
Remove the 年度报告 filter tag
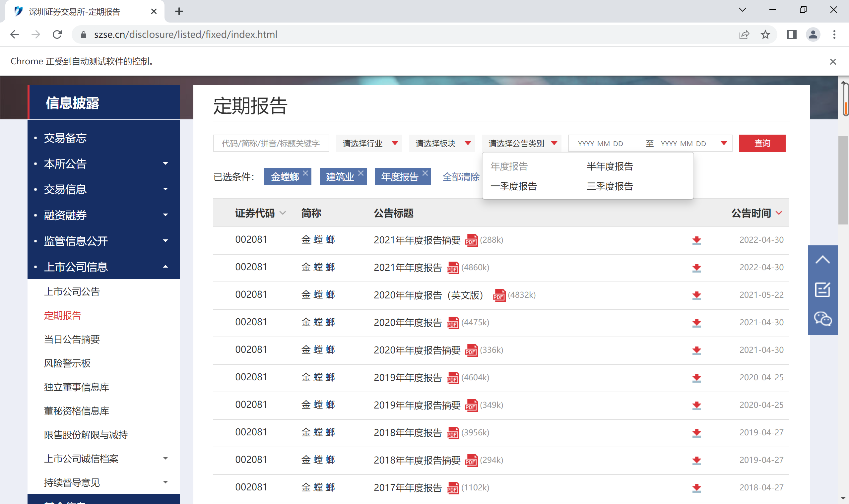click(425, 173)
